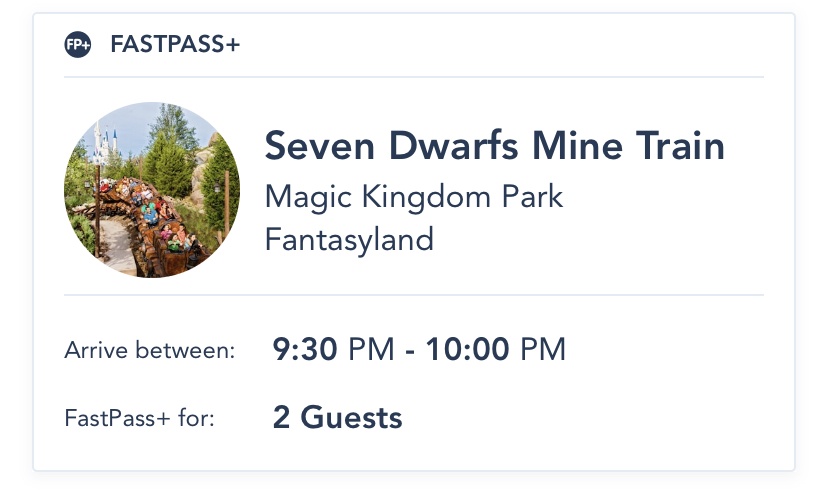Click the dash between arrival times
The height and width of the screenshot is (498, 828).
coord(411,350)
